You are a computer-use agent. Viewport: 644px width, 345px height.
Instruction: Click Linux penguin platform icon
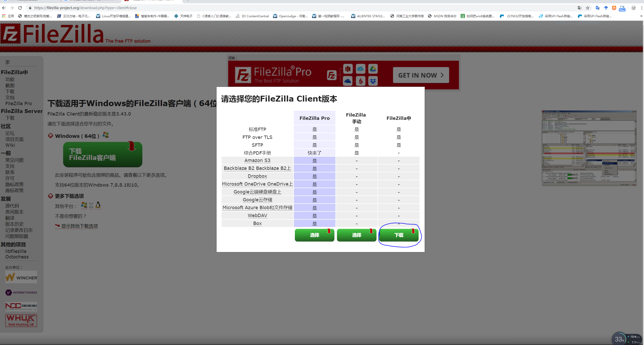pos(98,205)
